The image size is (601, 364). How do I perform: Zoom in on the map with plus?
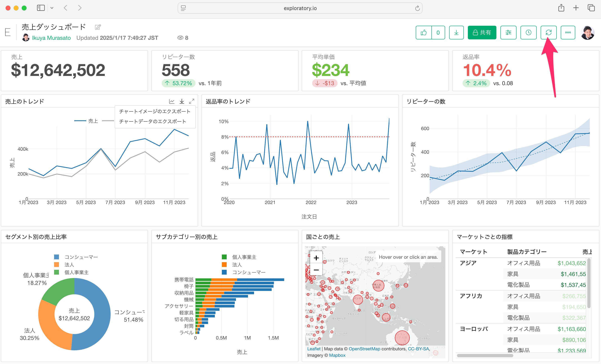click(x=316, y=258)
